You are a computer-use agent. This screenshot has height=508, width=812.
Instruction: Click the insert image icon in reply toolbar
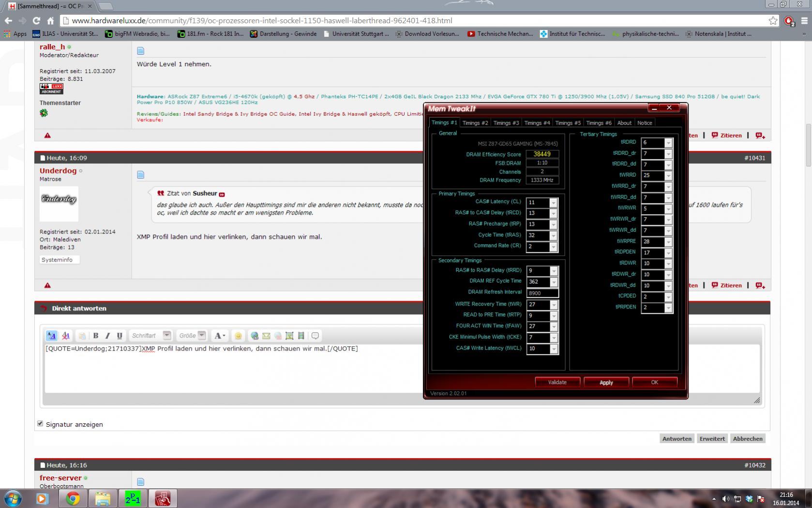click(289, 336)
